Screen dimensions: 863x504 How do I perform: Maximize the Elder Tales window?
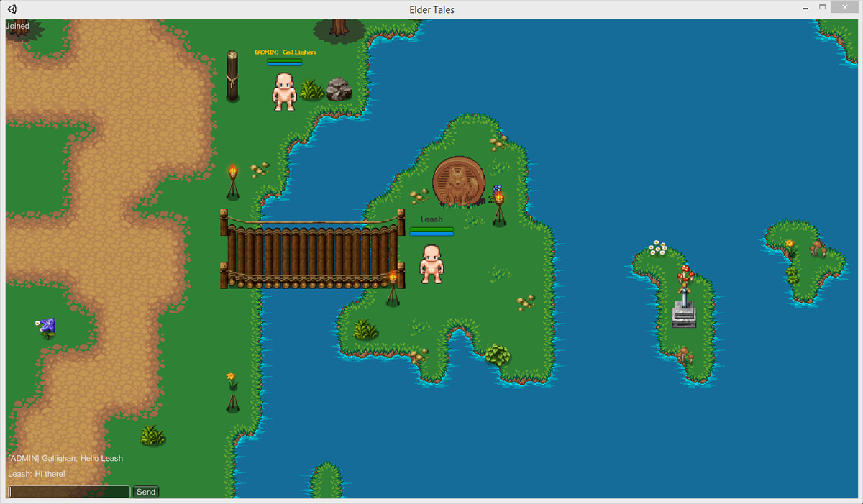point(823,7)
